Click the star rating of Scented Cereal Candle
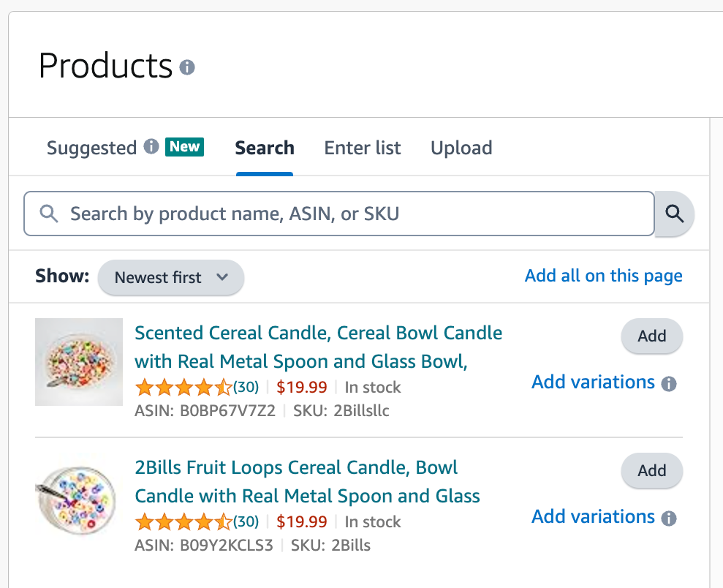This screenshot has width=723, height=588. (183, 387)
